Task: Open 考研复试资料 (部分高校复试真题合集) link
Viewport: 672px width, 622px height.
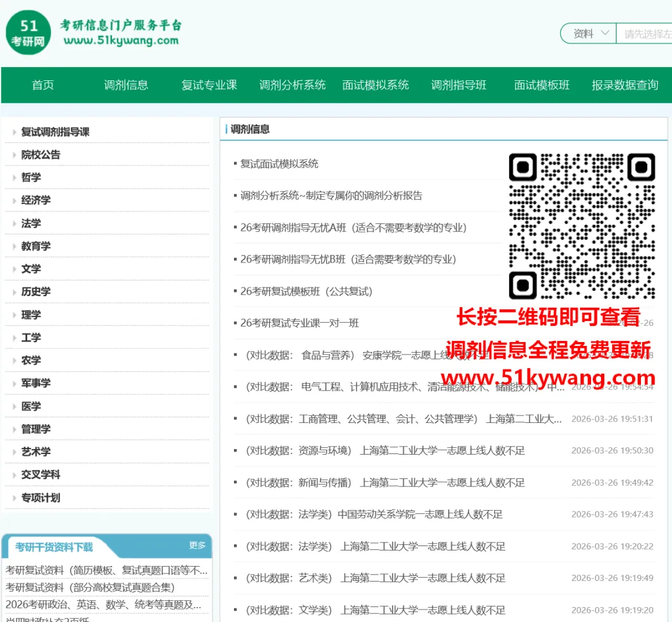Action: [90, 587]
